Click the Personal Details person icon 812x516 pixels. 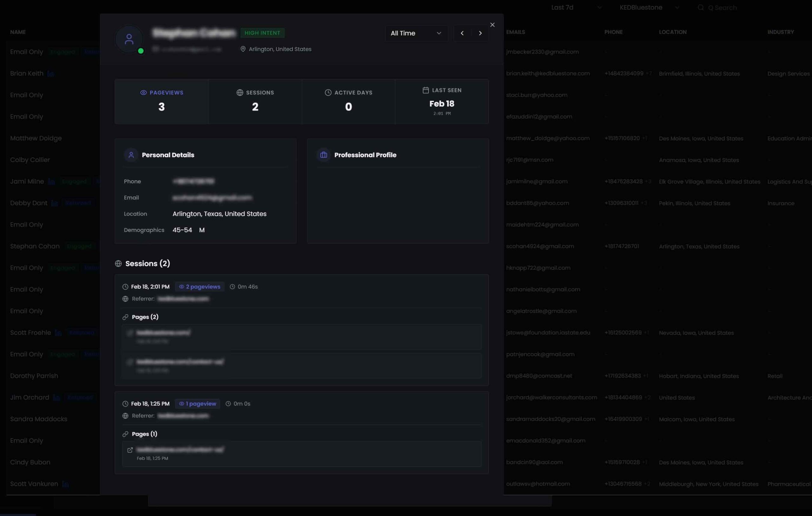coord(131,155)
